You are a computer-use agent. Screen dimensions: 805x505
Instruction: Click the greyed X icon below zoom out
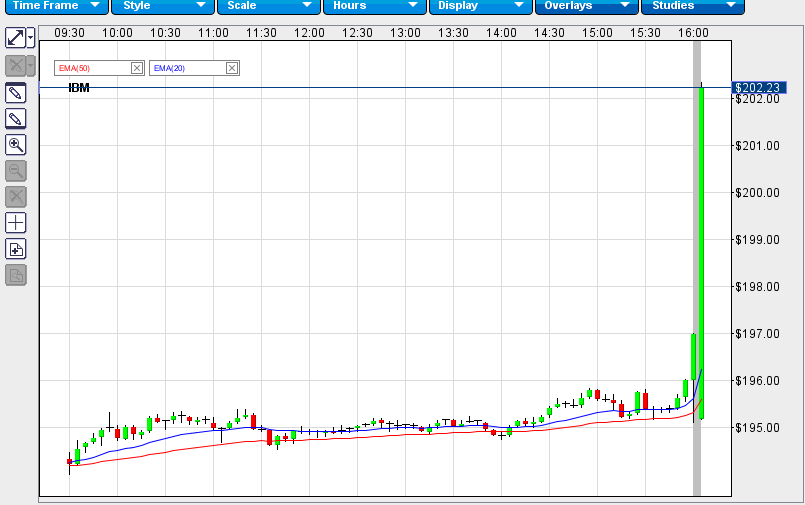click(x=15, y=197)
